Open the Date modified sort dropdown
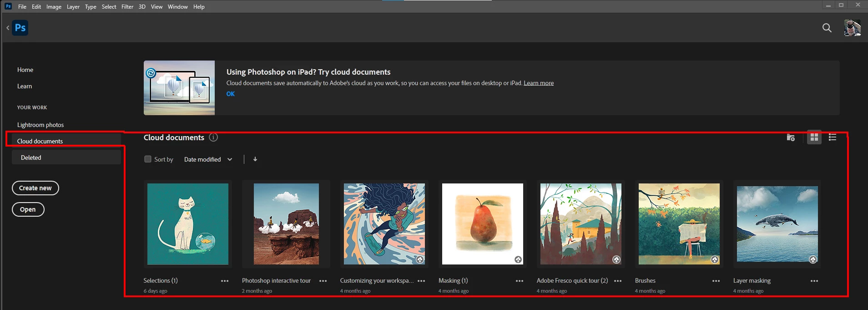Image resolution: width=868 pixels, height=310 pixels. [x=208, y=159]
